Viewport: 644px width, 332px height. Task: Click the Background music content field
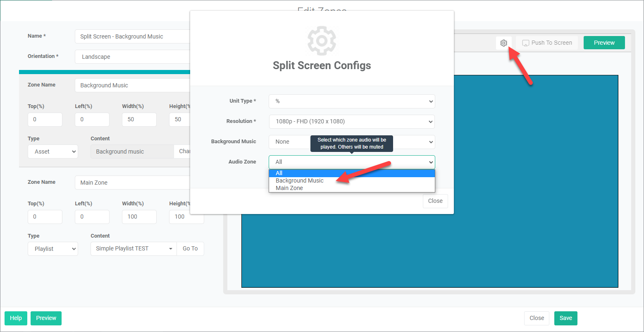(132, 152)
